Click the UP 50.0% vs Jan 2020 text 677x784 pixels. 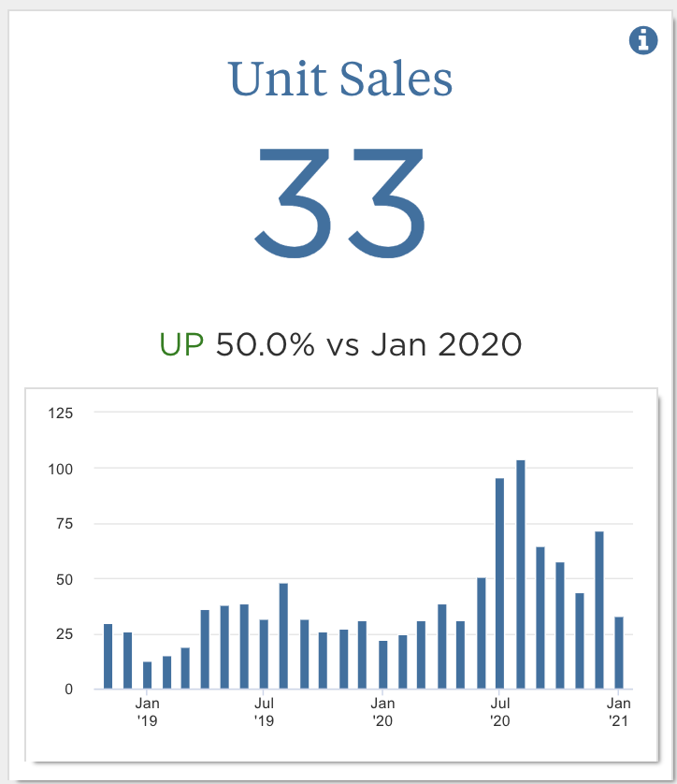click(x=340, y=344)
